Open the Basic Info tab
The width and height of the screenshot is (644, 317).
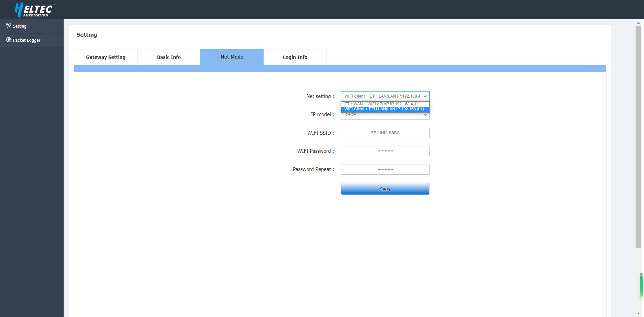click(169, 57)
